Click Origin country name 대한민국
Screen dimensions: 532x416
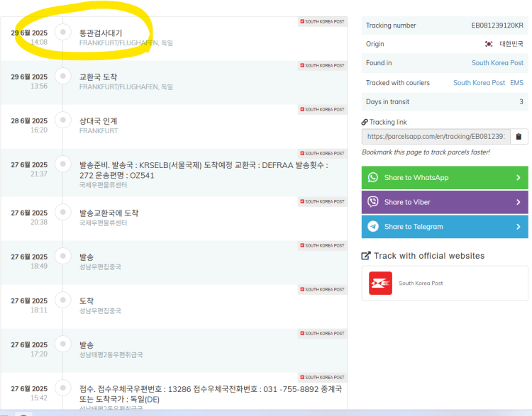511,44
